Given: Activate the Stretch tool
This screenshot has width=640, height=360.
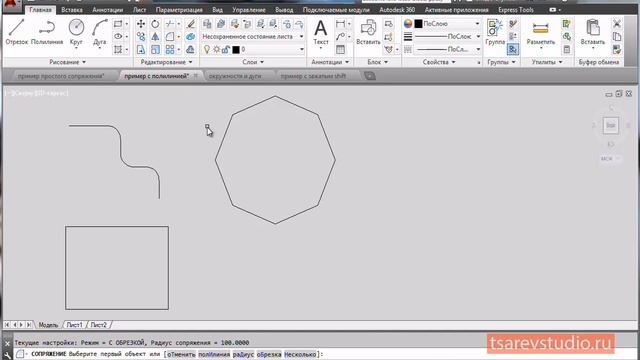Looking at the screenshot, I should [141, 49].
